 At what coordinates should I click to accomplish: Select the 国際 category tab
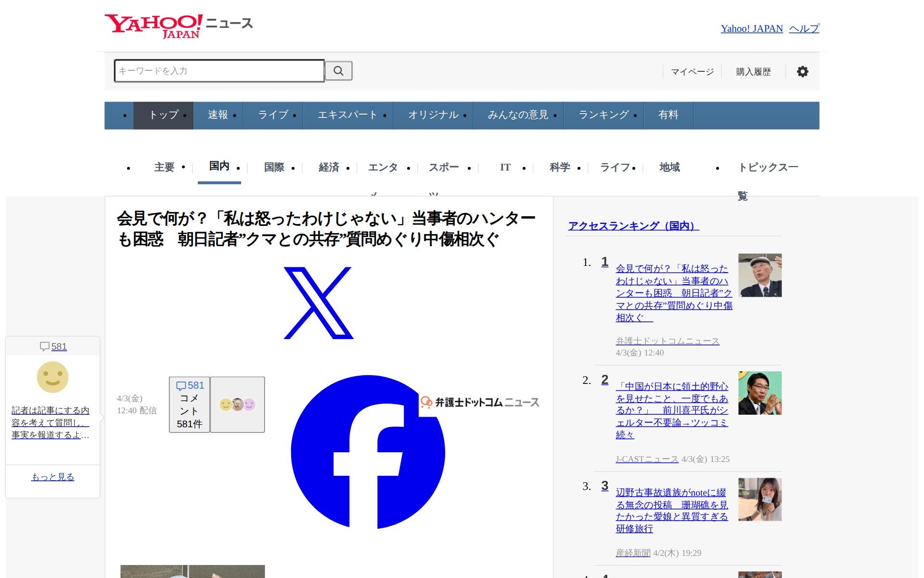pyautogui.click(x=274, y=167)
